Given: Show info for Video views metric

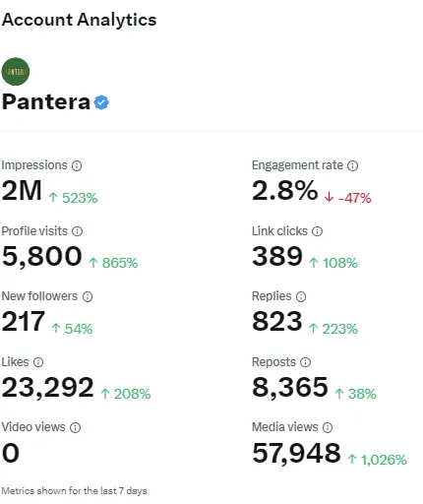Looking at the screenshot, I should click(76, 427).
